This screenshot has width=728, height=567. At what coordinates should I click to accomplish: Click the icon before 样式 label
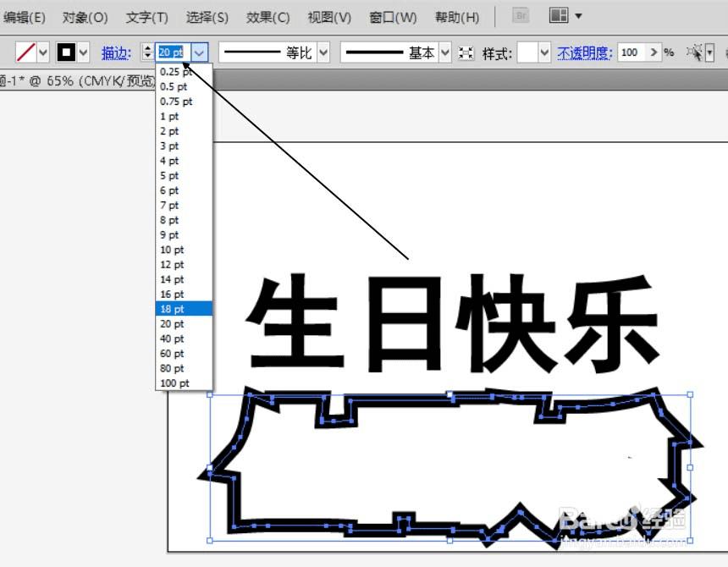466,53
